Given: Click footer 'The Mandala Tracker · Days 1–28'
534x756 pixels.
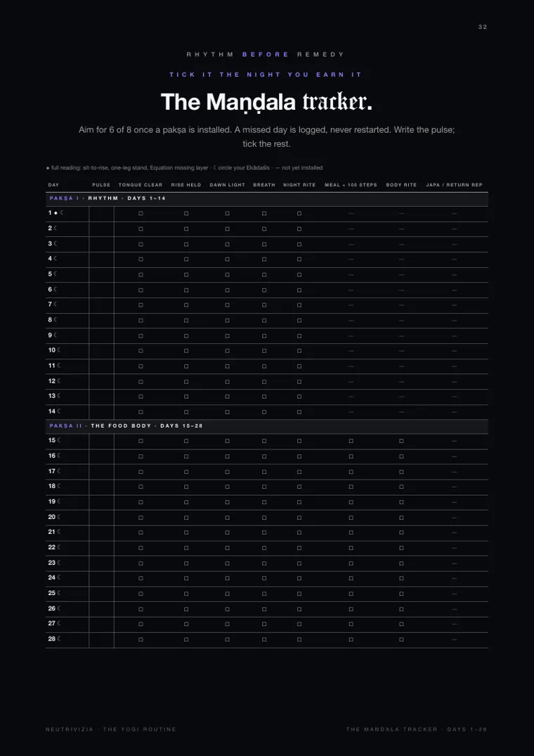Looking at the screenshot, I should tap(417, 729).
